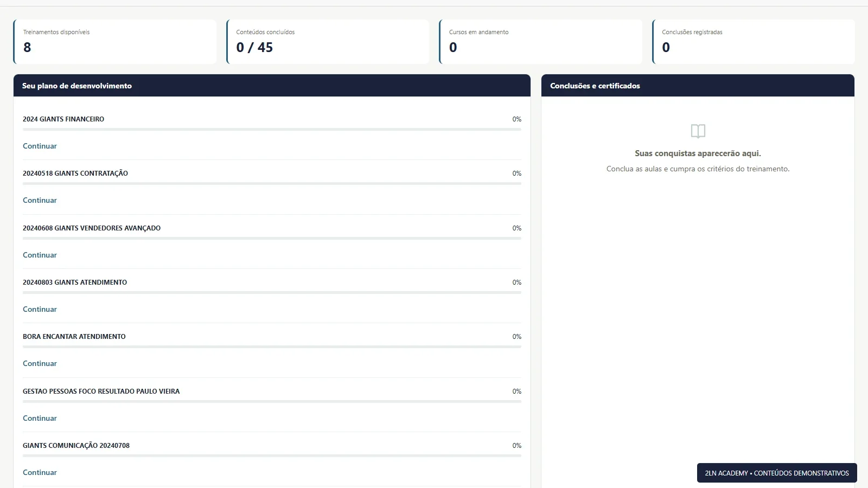Continue the GIANTS COMUNICAÇÃO 20240708 training
This screenshot has width=868, height=488.
pos(40,472)
